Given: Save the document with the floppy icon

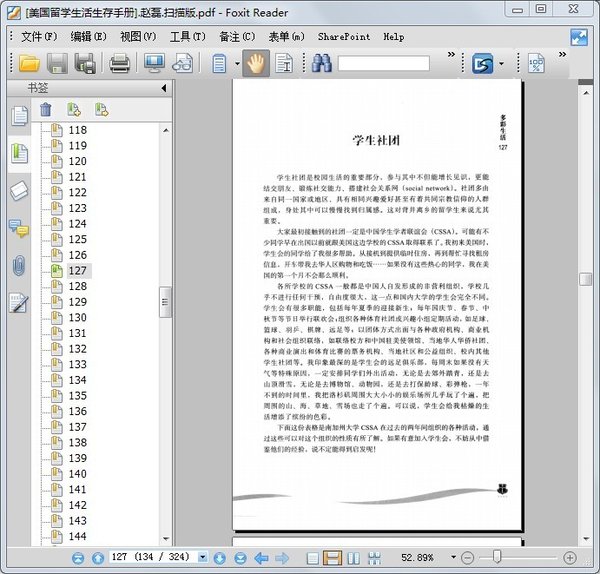Looking at the screenshot, I should (57, 63).
